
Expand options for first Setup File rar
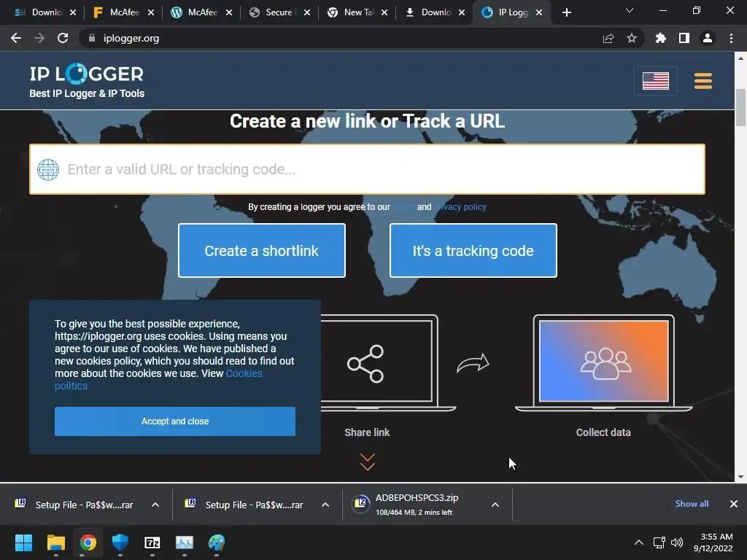tap(155, 505)
